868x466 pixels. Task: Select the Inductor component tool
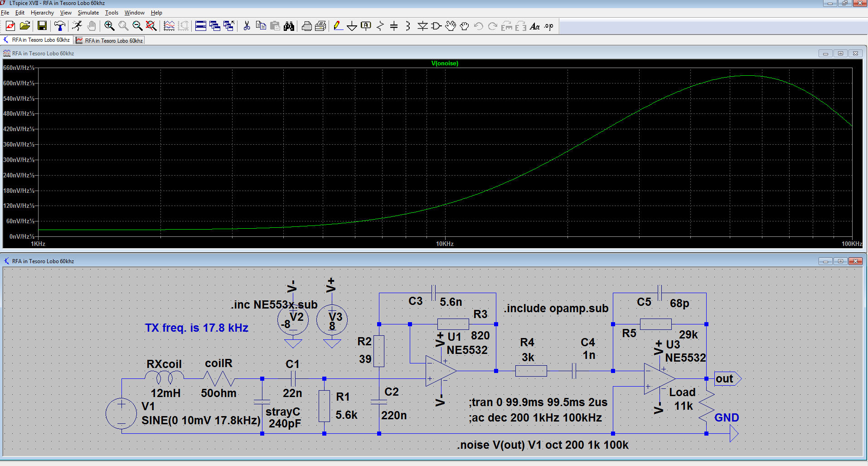[408, 26]
